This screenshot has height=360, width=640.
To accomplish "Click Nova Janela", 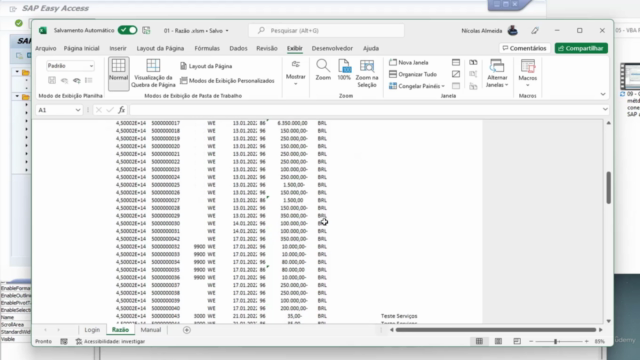I will [409, 62].
